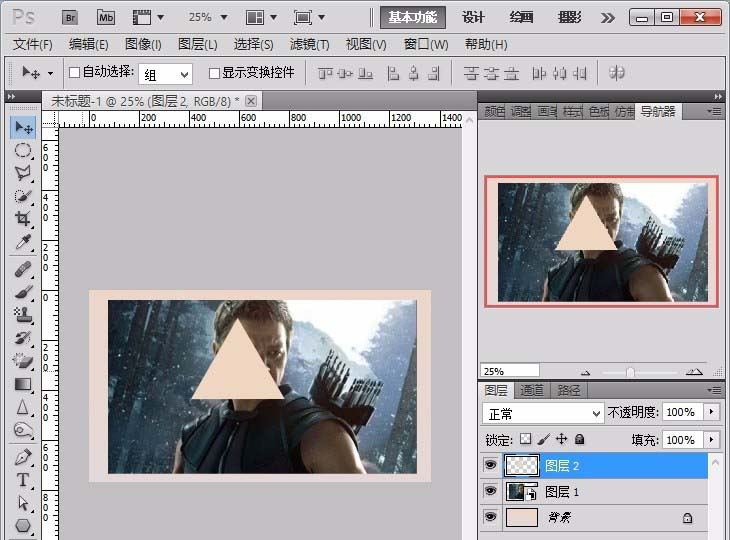
Task: Select the Lasso tool
Action: [x=22, y=173]
